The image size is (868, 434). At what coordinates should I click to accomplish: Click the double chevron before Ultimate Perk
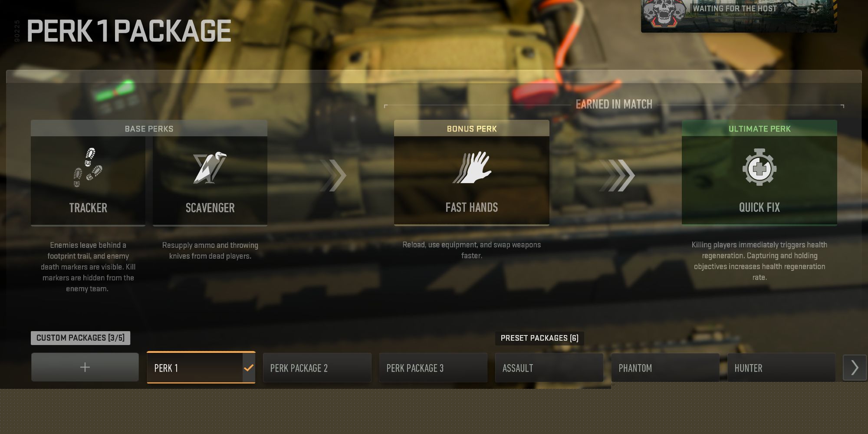coord(617,175)
